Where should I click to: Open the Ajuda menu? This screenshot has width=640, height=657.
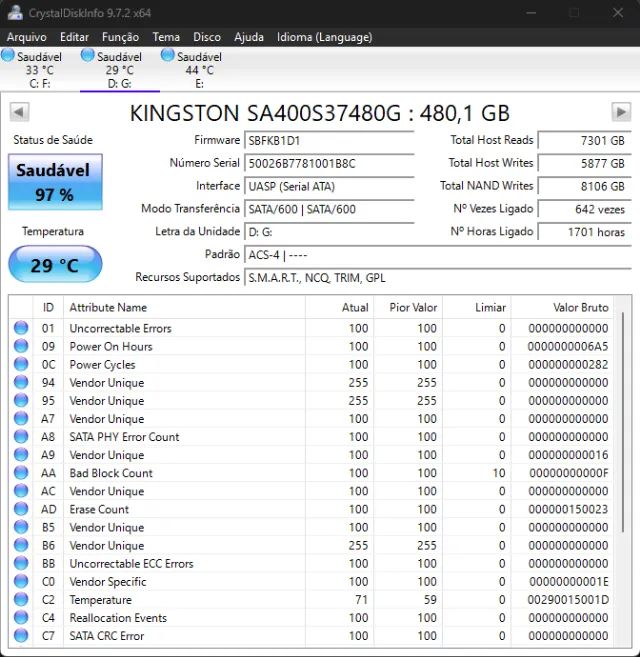point(249,37)
